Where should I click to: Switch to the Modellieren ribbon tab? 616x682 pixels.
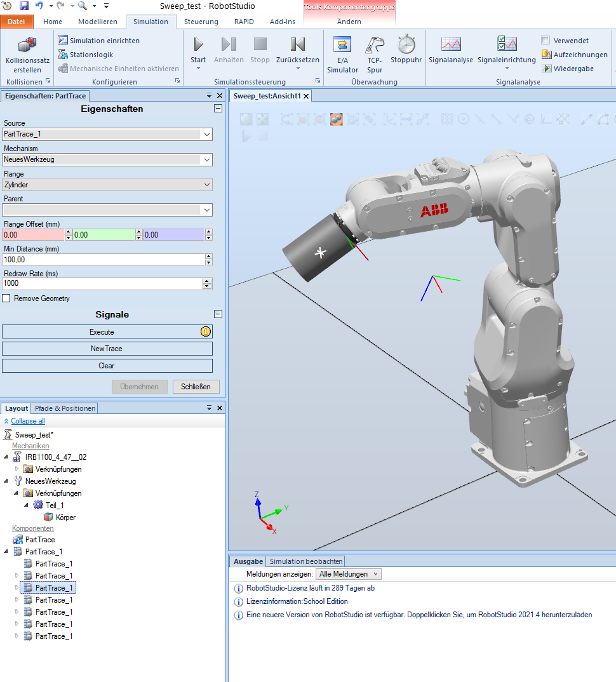[98, 22]
